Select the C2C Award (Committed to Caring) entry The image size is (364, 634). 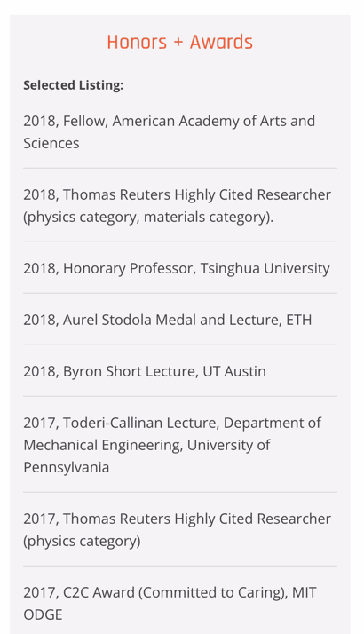[170, 603]
